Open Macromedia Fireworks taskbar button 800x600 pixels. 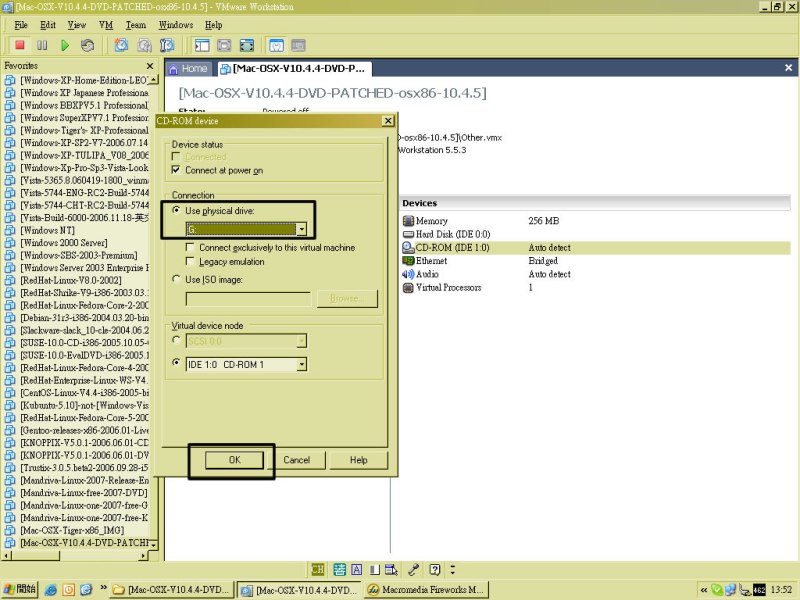coord(426,590)
